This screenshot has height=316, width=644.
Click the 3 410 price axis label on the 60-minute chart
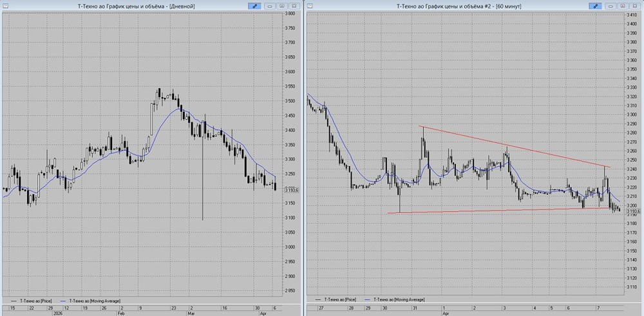pyautogui.click(x=631, y=15)
